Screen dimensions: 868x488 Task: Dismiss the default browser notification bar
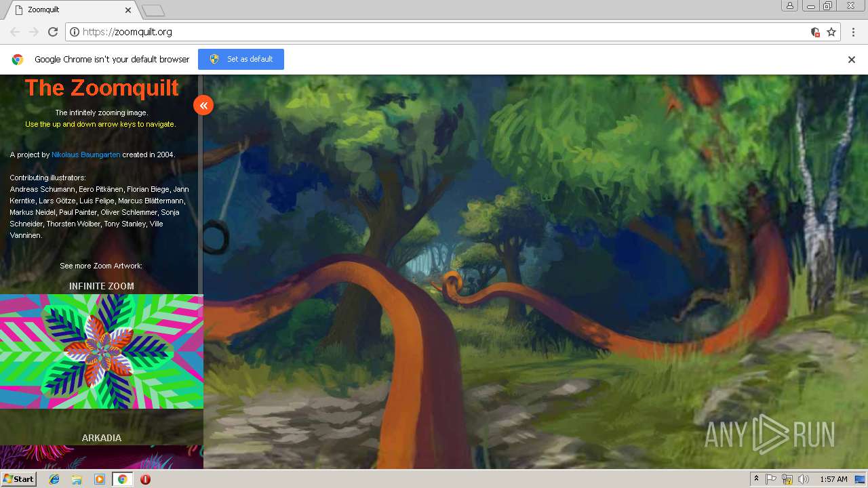tap(852, 60)
